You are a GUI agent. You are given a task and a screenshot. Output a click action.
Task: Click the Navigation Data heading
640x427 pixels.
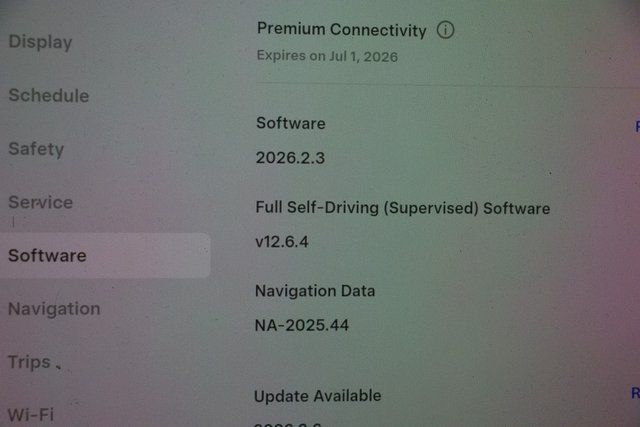[315, 291]
